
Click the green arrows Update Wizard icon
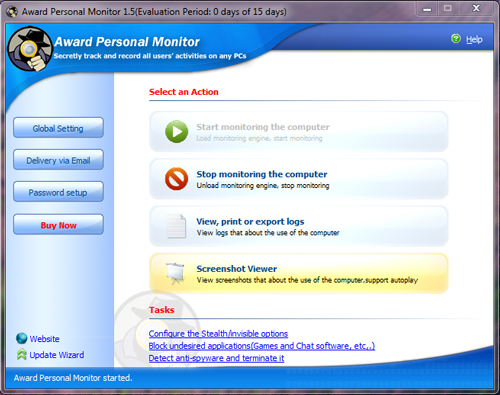tap(22, 354)
